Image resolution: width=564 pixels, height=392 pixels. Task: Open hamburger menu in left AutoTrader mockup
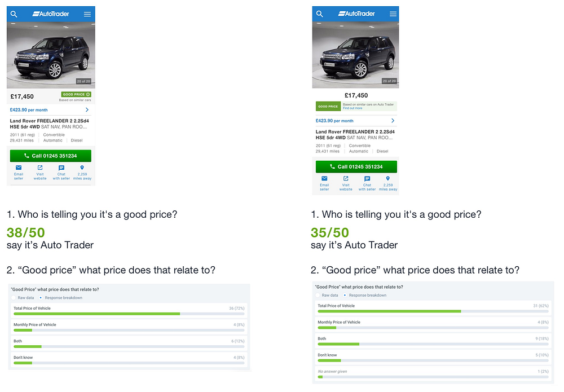[x=87, y=14]
